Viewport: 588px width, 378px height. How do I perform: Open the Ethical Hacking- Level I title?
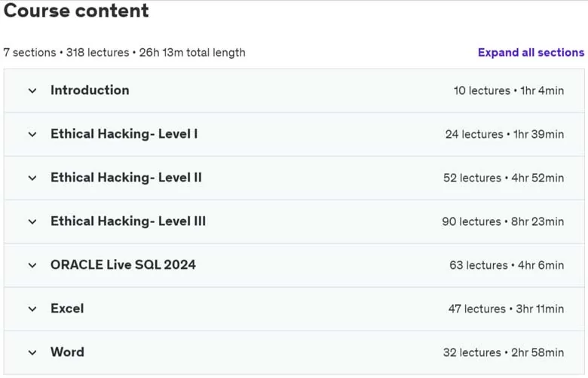point(124,134)
